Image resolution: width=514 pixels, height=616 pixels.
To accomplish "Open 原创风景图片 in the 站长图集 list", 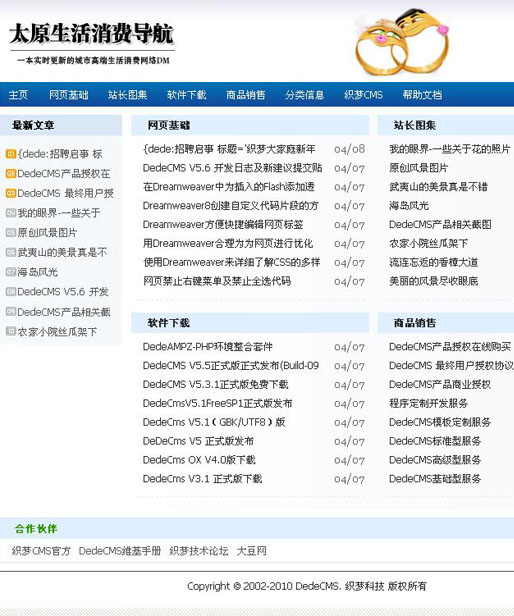I will [x=419, y=168].
